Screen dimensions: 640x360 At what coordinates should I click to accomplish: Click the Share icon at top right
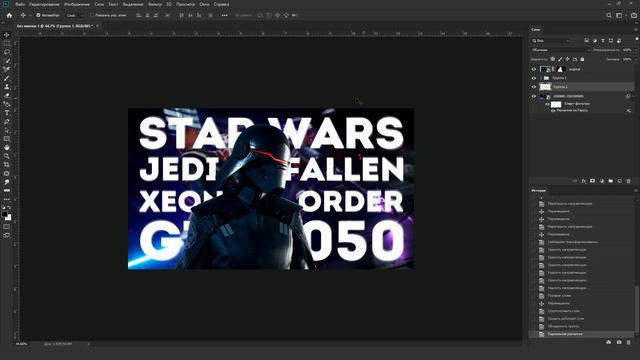[634, 15]
